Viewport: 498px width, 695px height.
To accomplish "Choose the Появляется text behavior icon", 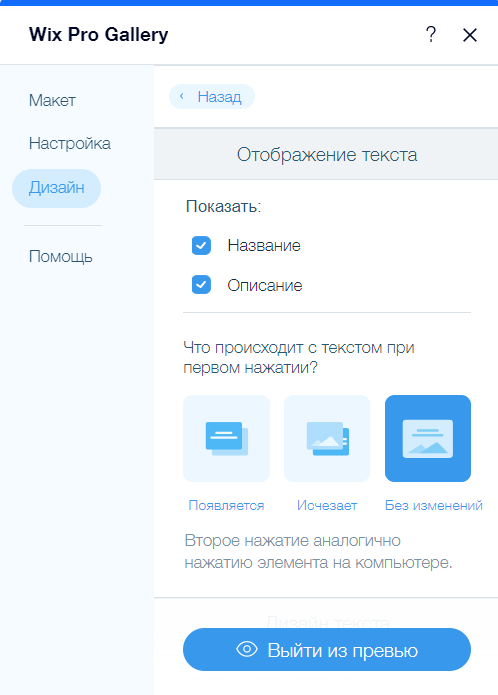I will [x=226, y=438].
